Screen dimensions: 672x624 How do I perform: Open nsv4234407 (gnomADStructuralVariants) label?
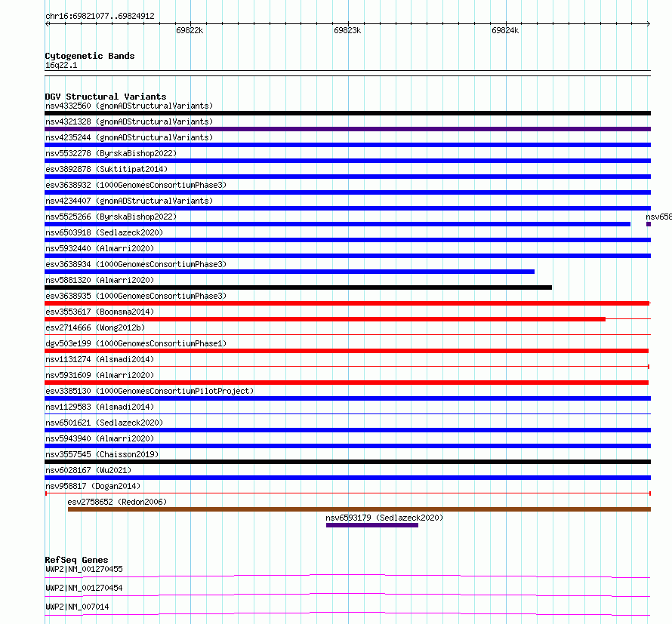(129, 201)
